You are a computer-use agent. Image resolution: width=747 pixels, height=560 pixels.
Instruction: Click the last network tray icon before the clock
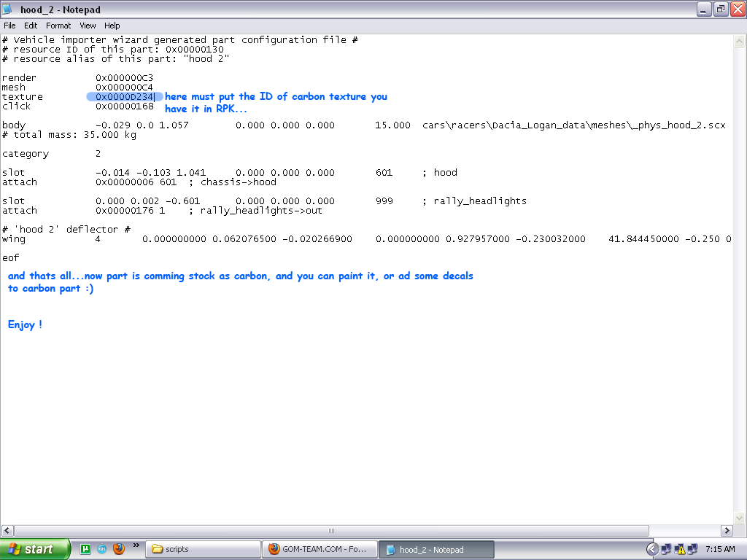point(692,550)
